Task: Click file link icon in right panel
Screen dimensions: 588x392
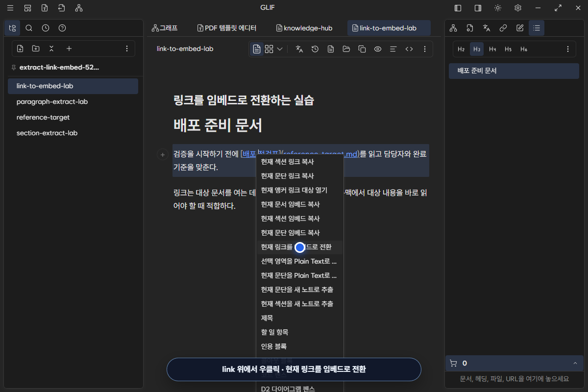Action: point(470,28)
